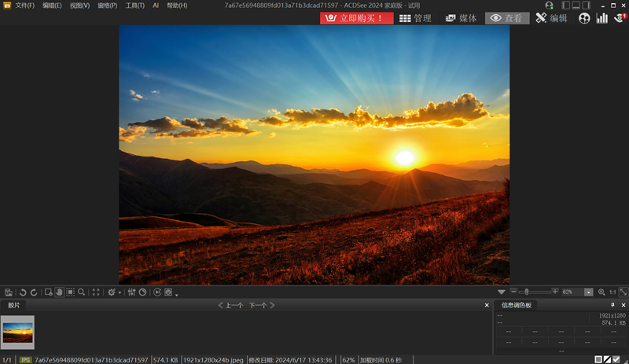The height and width of the screenshot is (364, 629).
Task: Expand the bottom toolbar overflow arrow
Action: point(176,295)
